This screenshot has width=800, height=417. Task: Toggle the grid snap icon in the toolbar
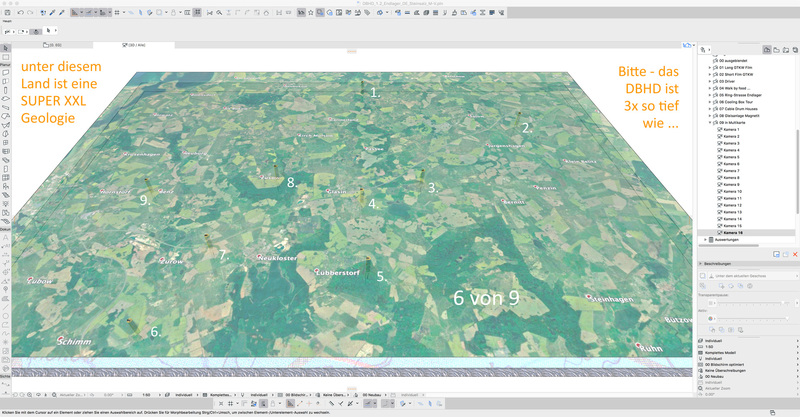117,13
